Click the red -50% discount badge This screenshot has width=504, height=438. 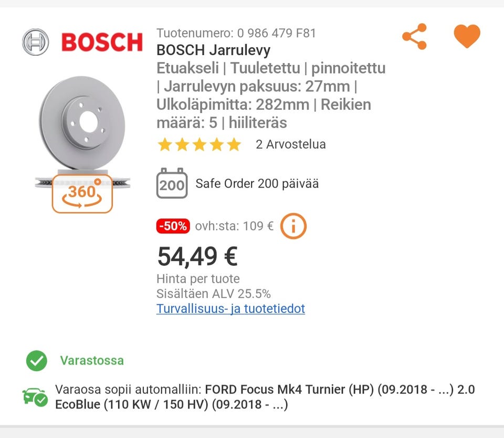coord(173,226)
